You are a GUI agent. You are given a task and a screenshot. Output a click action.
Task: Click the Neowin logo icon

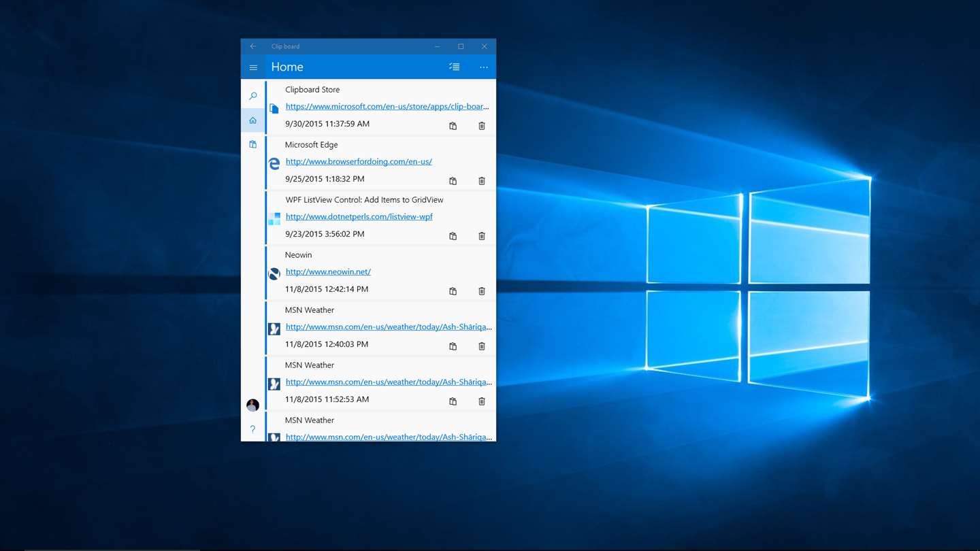pos(274,273)
